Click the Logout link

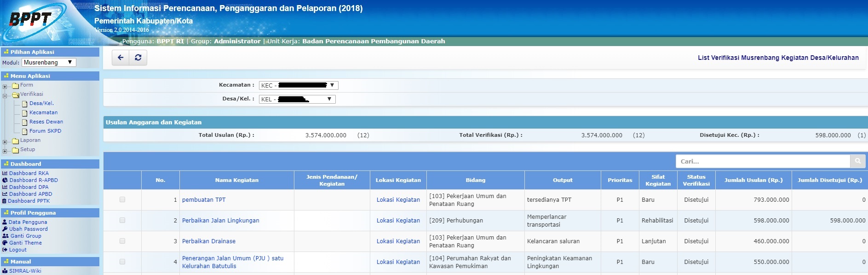[x=18, y=250]
